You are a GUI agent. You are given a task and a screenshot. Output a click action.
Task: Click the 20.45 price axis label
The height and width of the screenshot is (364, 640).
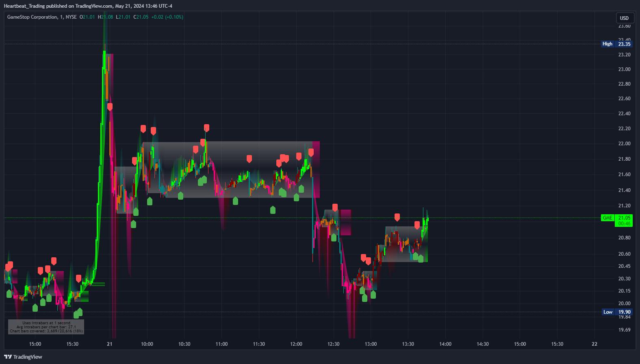click(624, 266)
